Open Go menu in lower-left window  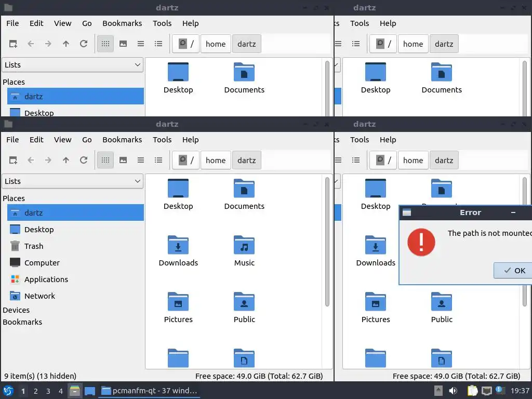click(x=87, y=140)
